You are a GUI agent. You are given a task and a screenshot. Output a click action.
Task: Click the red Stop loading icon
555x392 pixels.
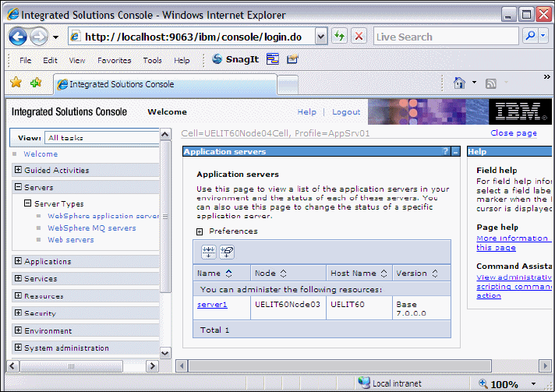coord(359,37)
